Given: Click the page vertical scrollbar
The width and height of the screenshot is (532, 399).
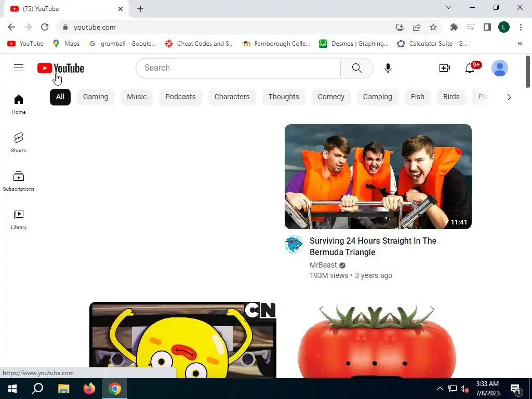Looking at the screenshot, I should tap(528, 72).
